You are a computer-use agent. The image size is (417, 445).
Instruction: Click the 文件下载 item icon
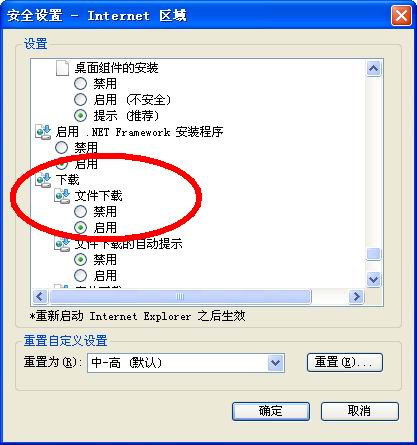(62, 196)
